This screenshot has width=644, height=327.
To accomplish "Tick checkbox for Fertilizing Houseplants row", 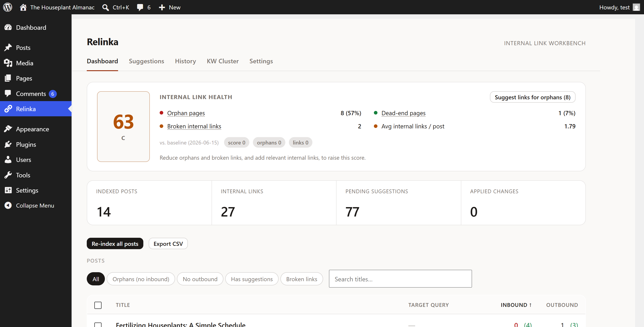I will pos(98,325).
